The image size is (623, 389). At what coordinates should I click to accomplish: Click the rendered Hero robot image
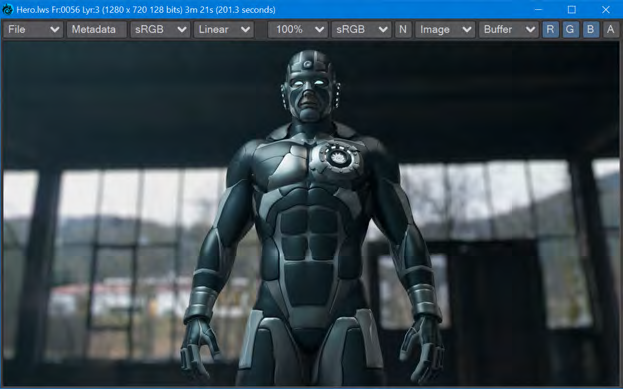coord(311,214)
